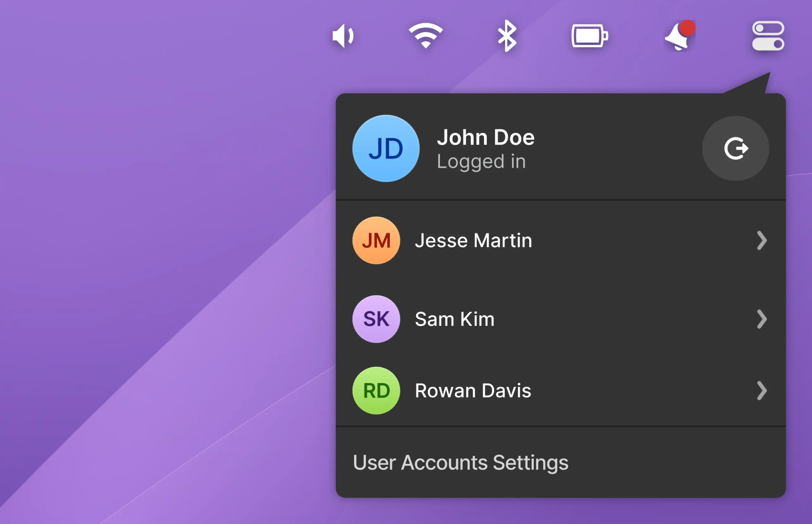This screenshot has height=524, width=812.
Task: Switch to the Sam Kim account
Action: pos(454,319)
